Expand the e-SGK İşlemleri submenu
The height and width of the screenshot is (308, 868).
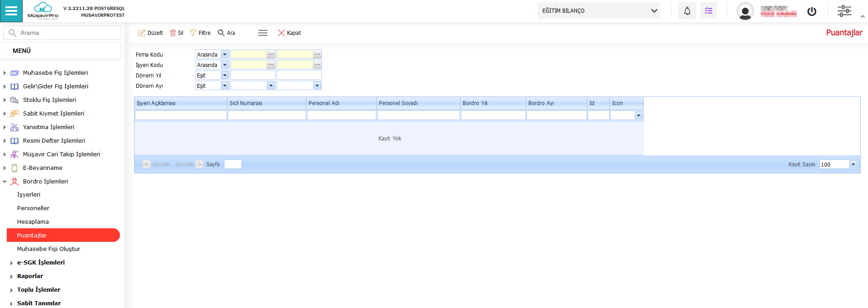[x=11, y=263]
